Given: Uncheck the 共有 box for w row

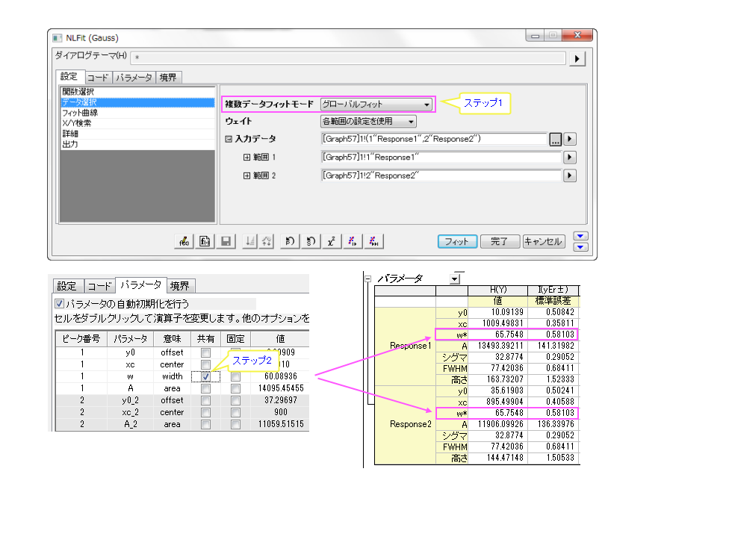Looking at the screenshot, I should (205, 376).
